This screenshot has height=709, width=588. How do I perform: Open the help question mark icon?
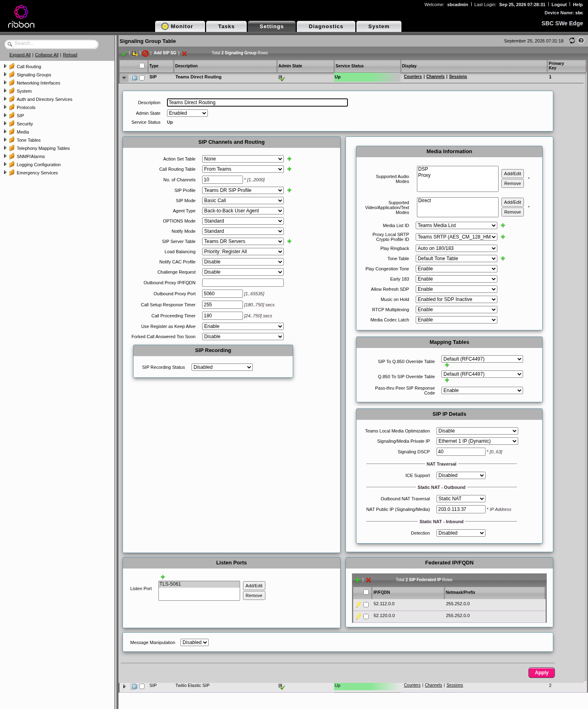(581, 40)
